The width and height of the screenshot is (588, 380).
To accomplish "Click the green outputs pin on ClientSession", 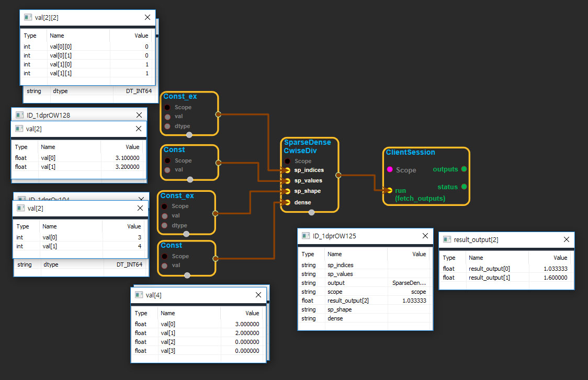I will pyautogui.click(x=463, y=169).
